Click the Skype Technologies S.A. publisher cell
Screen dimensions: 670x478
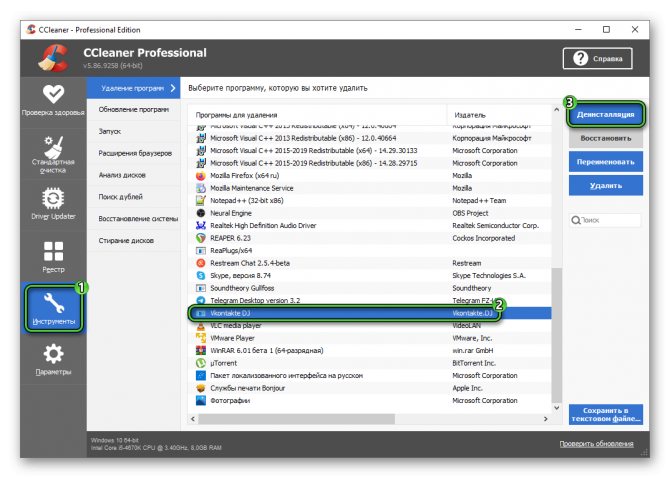pos(489,276)
